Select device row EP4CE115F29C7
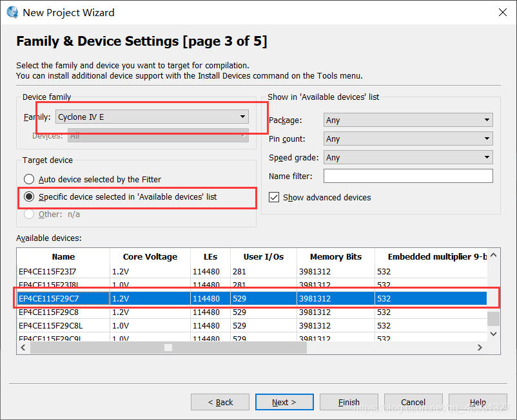Viewport: 517px width, 420px height. [x=252, y=298]
